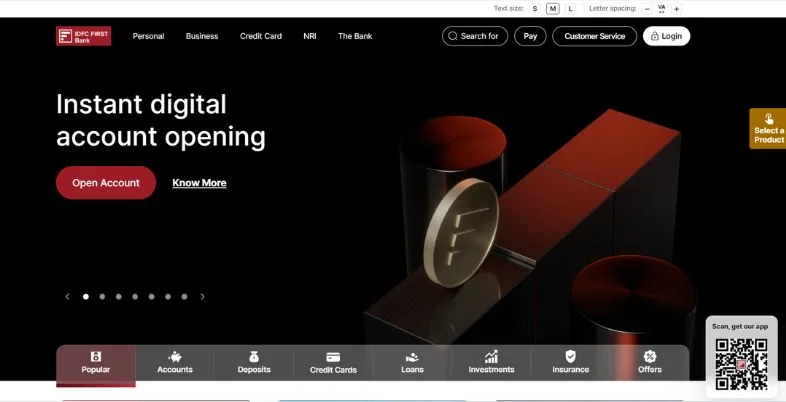
Task: Open the Credit Card navigation menu
Action: (261, 36)
